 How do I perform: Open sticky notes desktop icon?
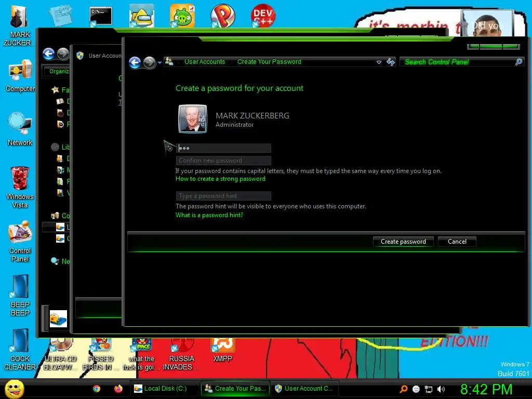coord(60,16)
